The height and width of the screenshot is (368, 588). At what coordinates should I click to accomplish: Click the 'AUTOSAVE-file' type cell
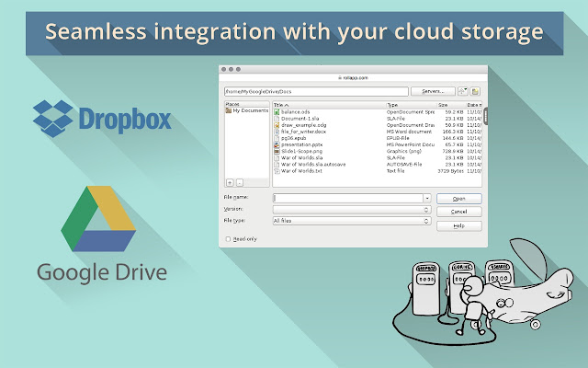404,165
